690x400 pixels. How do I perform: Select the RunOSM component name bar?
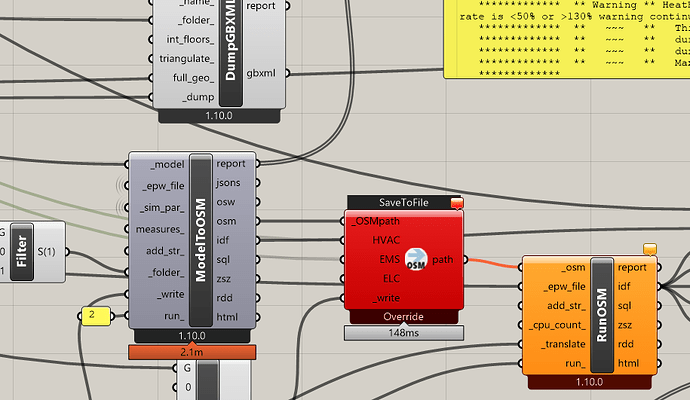tap(602, 315)
